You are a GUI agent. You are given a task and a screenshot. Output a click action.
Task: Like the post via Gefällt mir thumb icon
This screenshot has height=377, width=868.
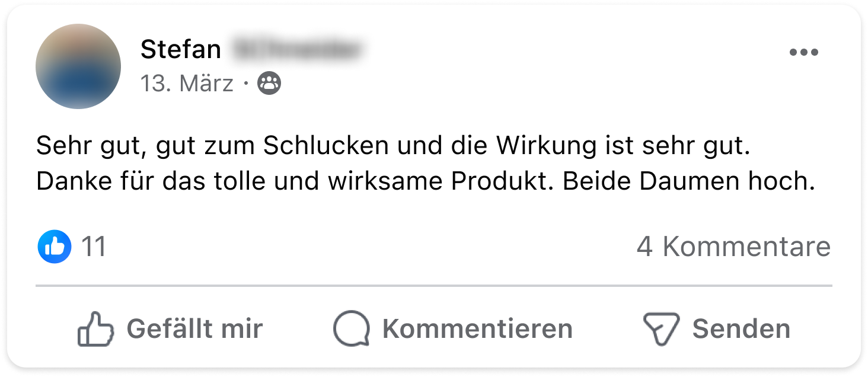pos(95,329)
